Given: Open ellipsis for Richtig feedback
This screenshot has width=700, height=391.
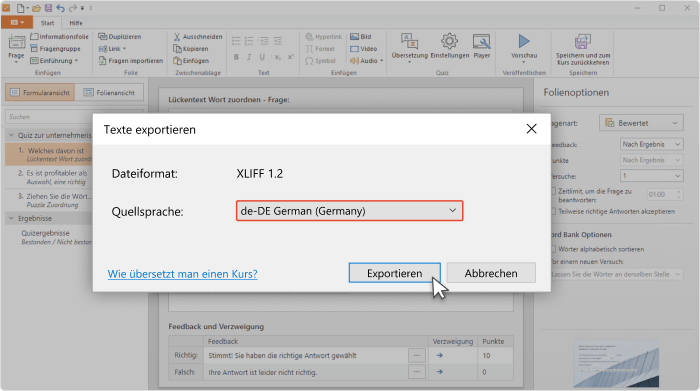Looking at the screenshot, I should 417,355.
